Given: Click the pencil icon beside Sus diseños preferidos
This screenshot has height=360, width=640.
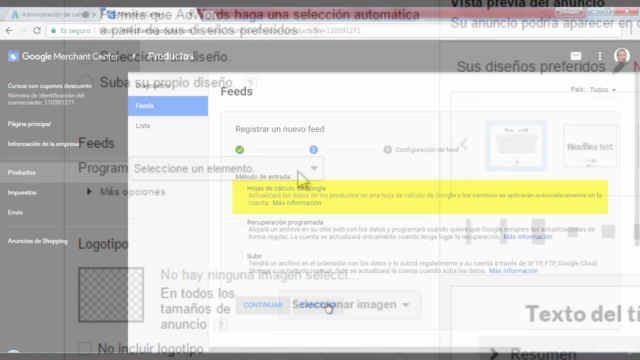Looking at the screenshot, I should coord(619,67).
